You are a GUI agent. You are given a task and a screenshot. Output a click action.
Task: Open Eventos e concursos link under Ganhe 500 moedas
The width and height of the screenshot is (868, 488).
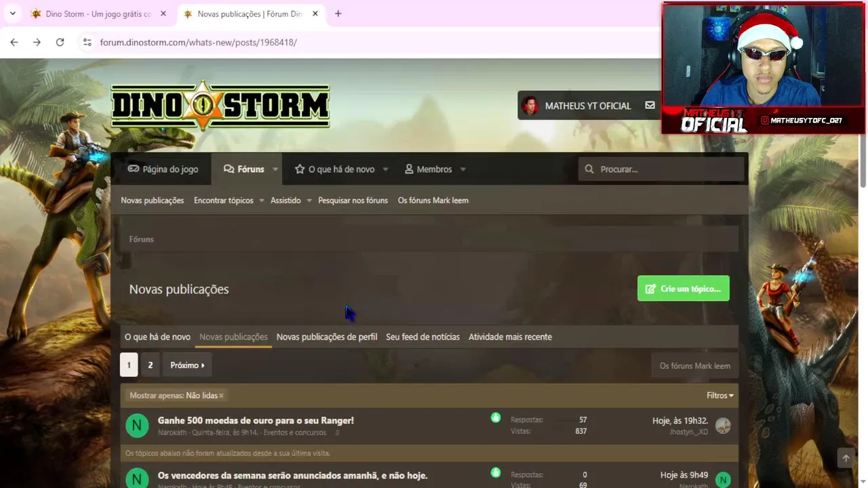click(x=295, y=432)
